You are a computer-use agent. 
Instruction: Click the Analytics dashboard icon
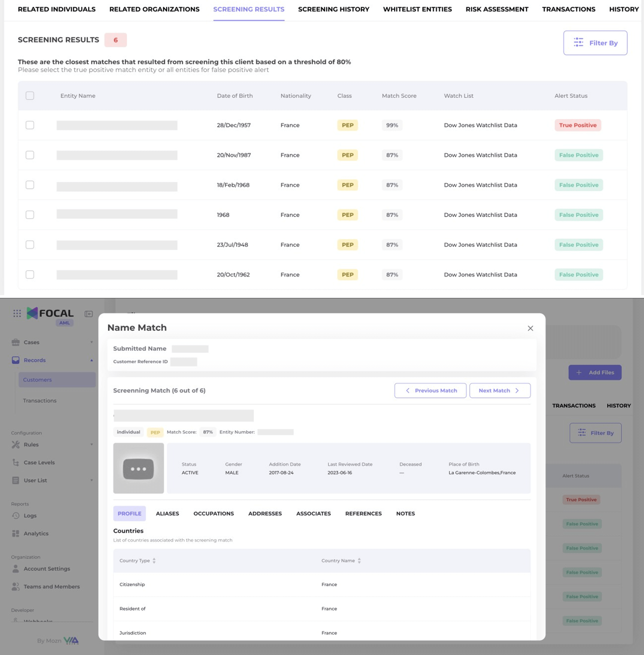coord(16,534)
